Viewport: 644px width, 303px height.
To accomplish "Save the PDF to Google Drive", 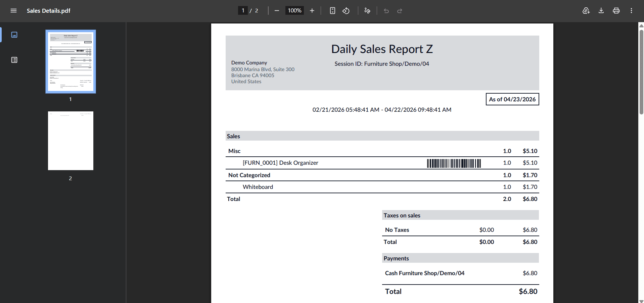I will tap(586, 10).
